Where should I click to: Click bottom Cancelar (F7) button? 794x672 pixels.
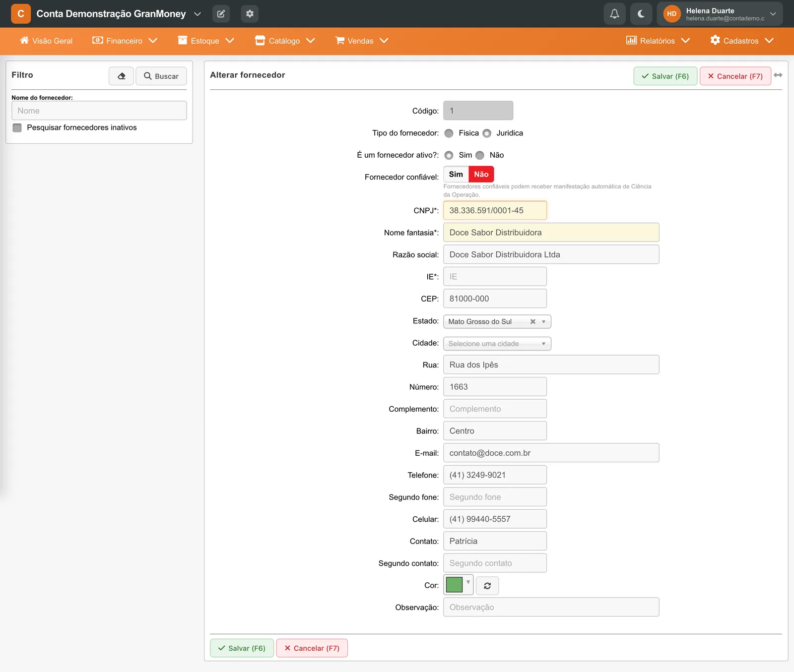point(312,648)
